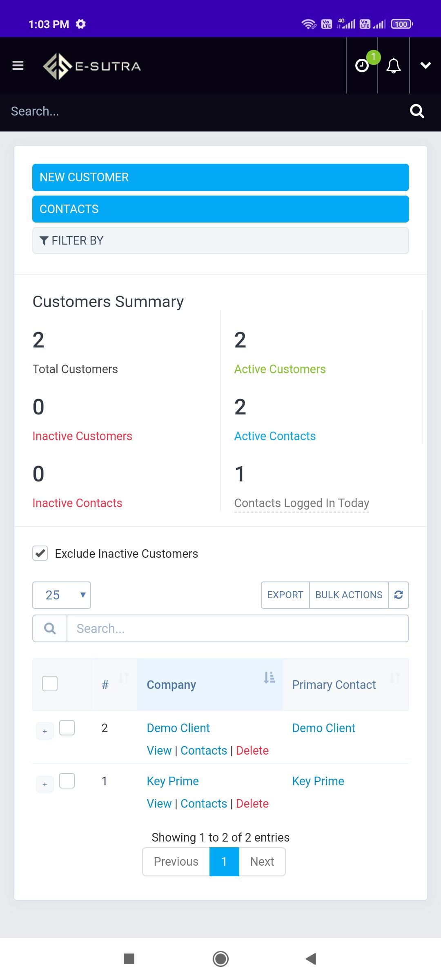
Task: Open the hamburger sidebar menu
Action: [x=18, y=65]
